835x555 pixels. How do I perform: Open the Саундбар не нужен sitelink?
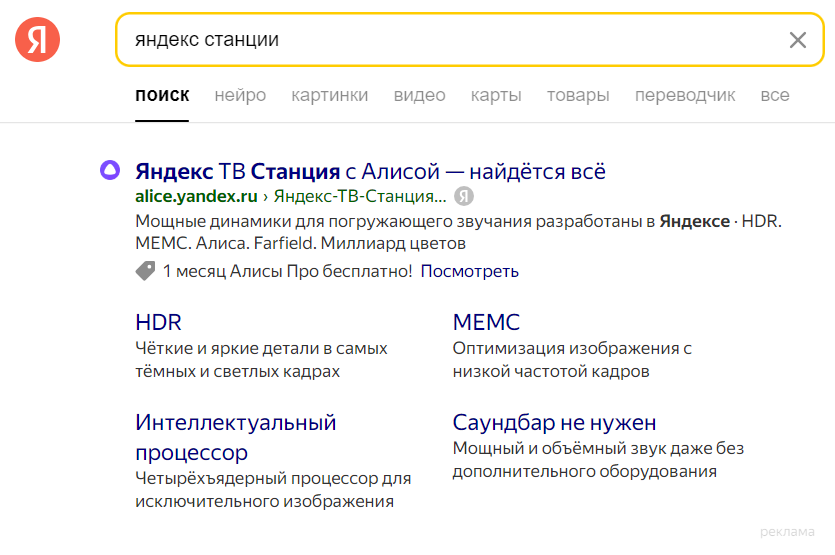(x=554, y=422)
